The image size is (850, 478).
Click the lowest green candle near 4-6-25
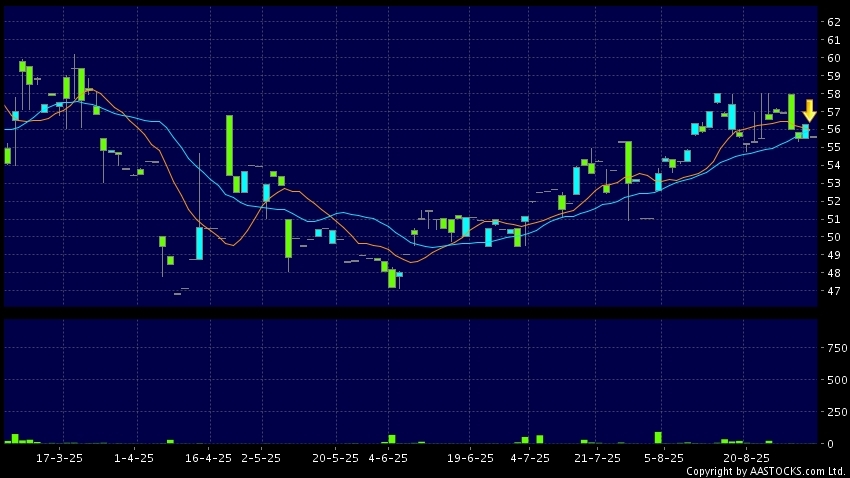pyautogui.click(x=392, y=279)
